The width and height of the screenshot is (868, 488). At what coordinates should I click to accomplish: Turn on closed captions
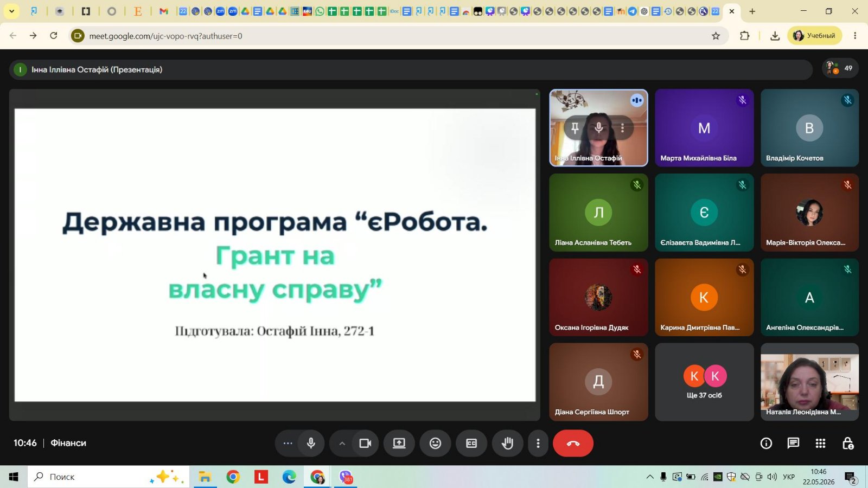point(471,443)
